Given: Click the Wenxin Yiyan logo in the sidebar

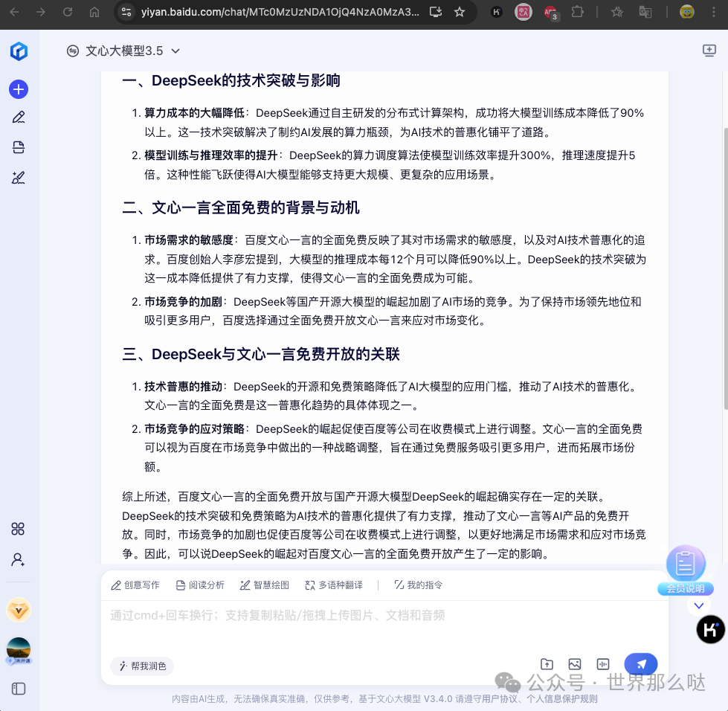Looking at the screenshot, I should click(x=19, y=51).
